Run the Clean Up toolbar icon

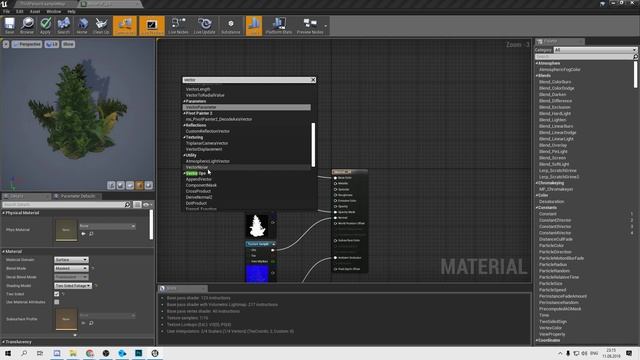(x=101, y=25)
